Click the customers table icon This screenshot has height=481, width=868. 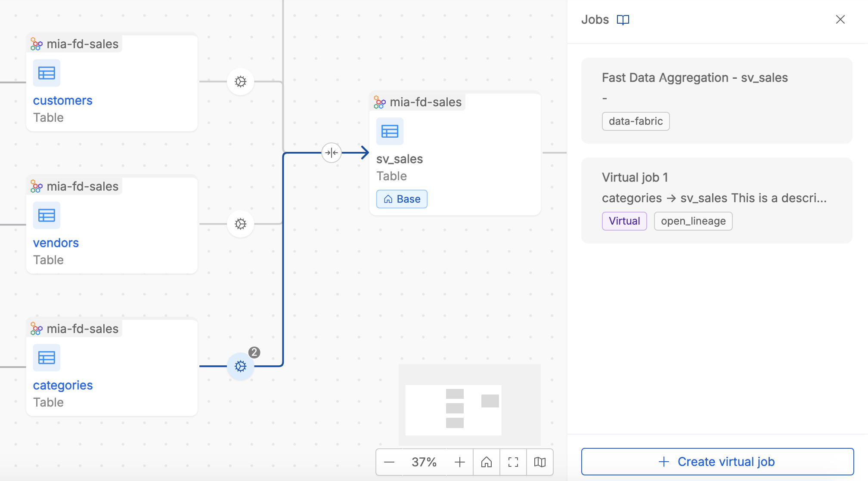point(46,73)
